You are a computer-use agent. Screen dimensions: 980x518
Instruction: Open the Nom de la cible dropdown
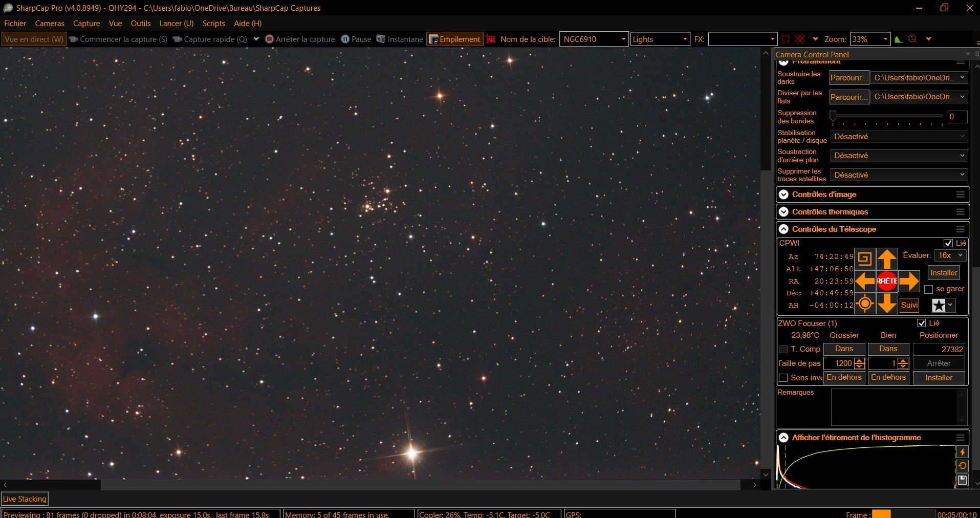[623, 39]
